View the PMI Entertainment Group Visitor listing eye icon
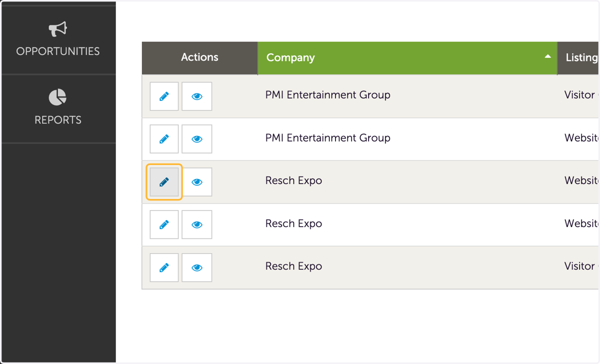600x364 pixels. tap(197, 96)
